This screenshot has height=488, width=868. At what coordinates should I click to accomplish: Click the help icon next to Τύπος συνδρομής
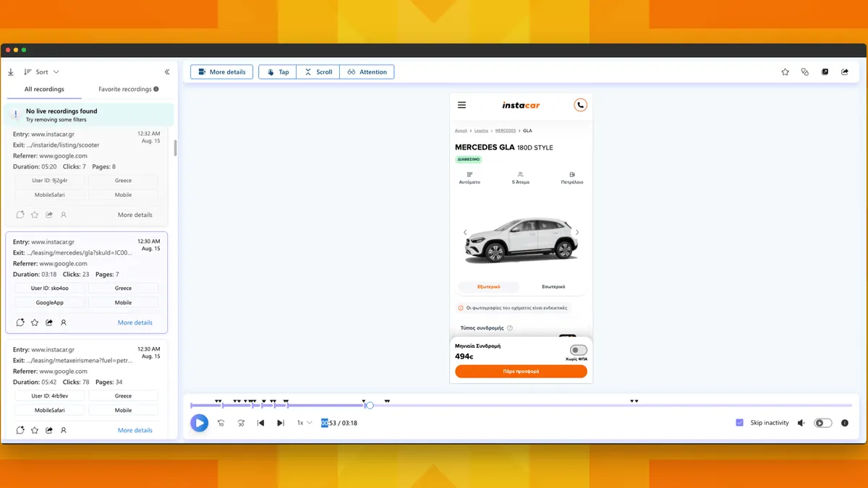(510, 328)
